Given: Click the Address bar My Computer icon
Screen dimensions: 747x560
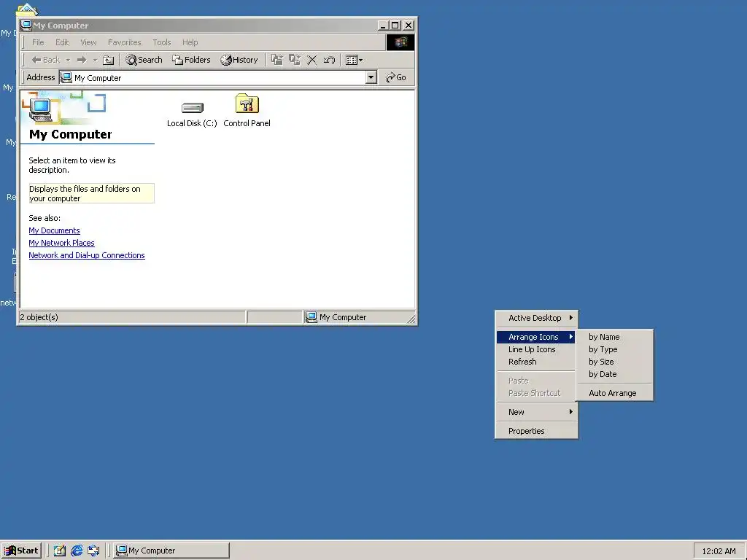Looking at the screenshot, I should pyautogui.click(x=66, y=77).
